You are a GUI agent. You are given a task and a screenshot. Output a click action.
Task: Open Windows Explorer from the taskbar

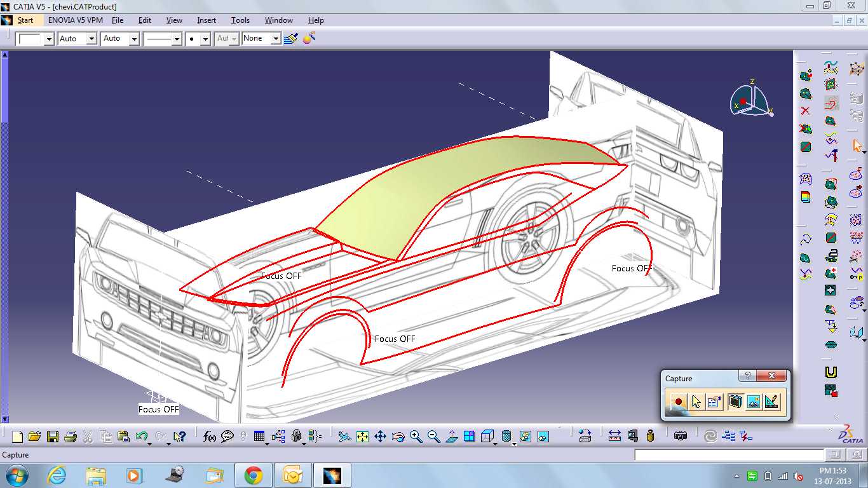point(96,475)
